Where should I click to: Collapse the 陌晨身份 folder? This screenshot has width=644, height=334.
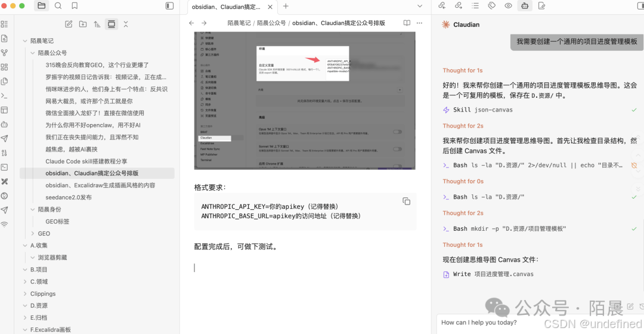[33, 209]
